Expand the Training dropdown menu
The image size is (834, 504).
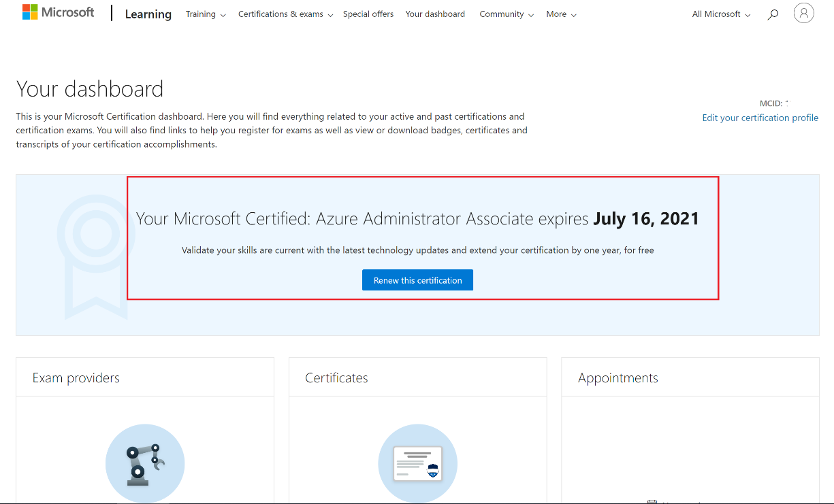(206, 14)
